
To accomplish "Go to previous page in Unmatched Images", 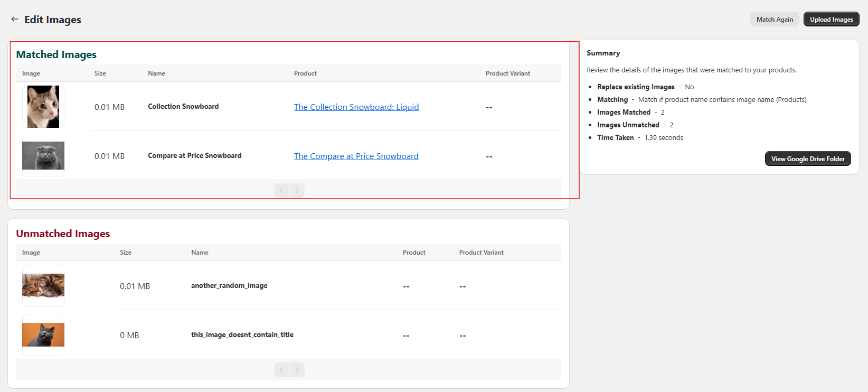I will [x=282, y=370].
